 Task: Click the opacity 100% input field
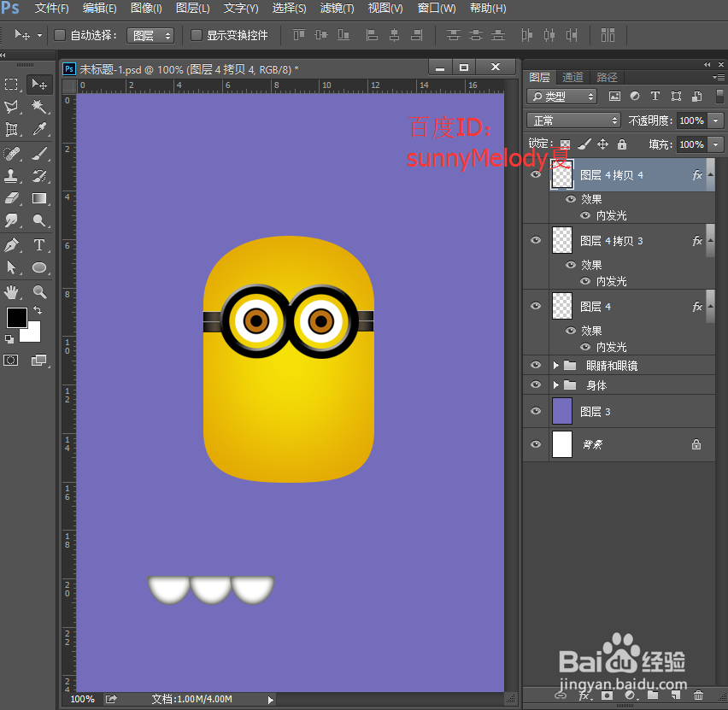coord(692,120)
